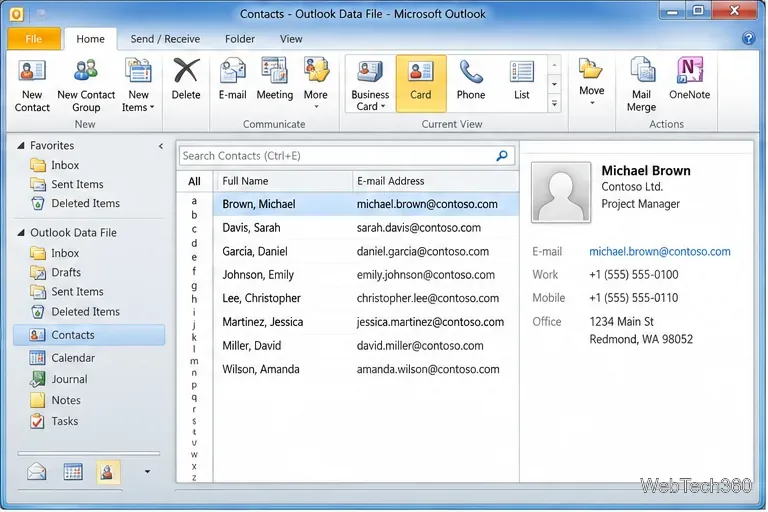
Task: Open the File tab
Action: tap(34, 39)
